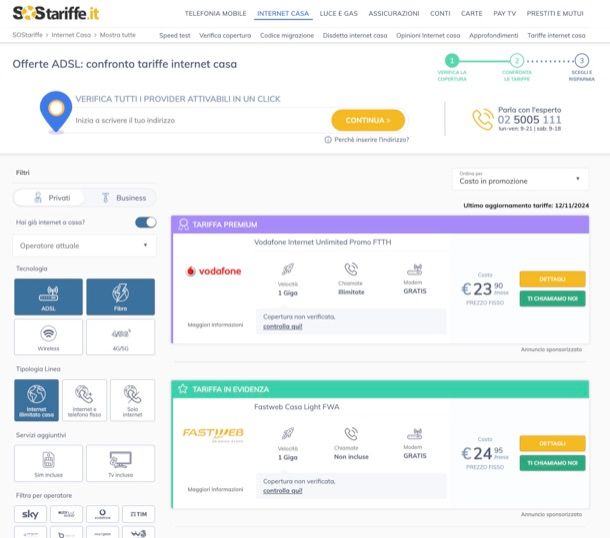Click the phone calls icon in Vodafone offer
610x538 pixels.
click(351, 269)
